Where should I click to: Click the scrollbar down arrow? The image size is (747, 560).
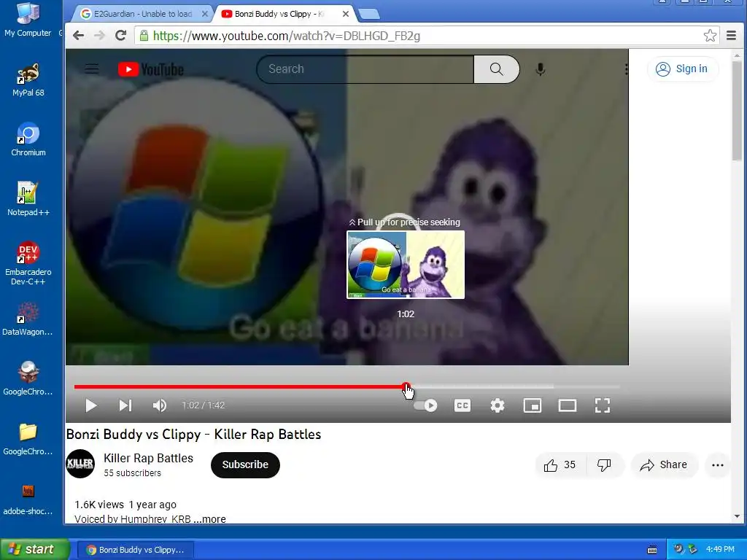737,517
